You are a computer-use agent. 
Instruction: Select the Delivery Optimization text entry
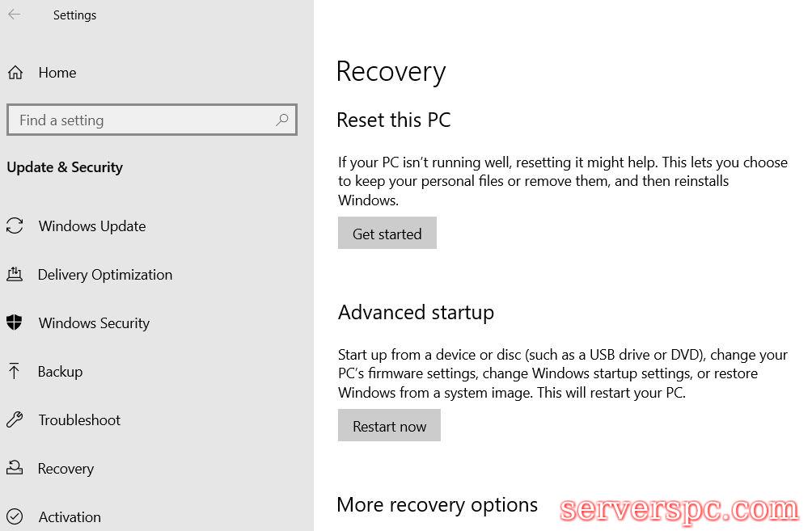pos(105,275)
